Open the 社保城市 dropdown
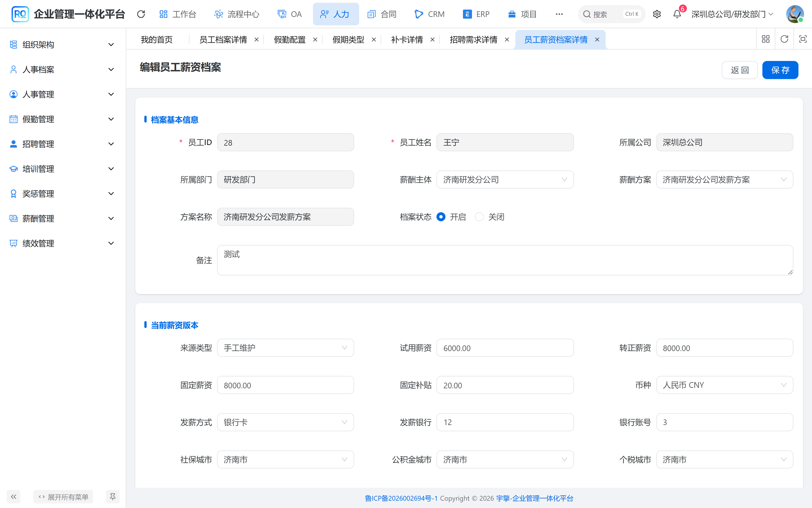 (x=286, y=460)
